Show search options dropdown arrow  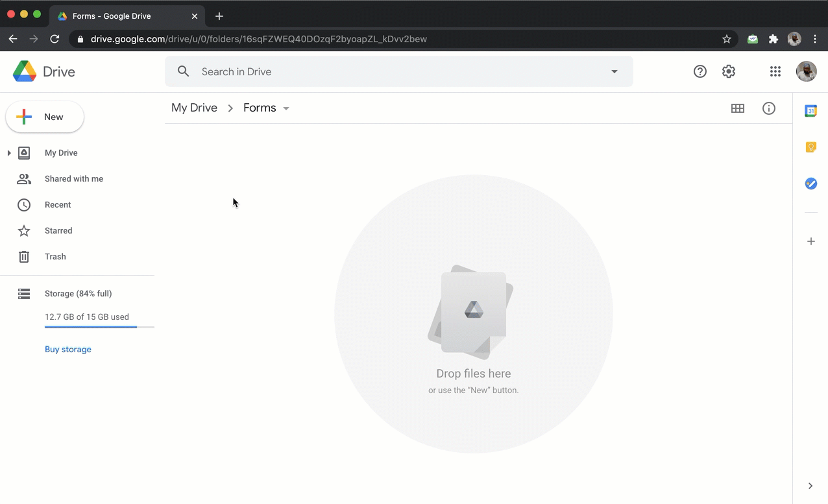(x=614, y=72)
